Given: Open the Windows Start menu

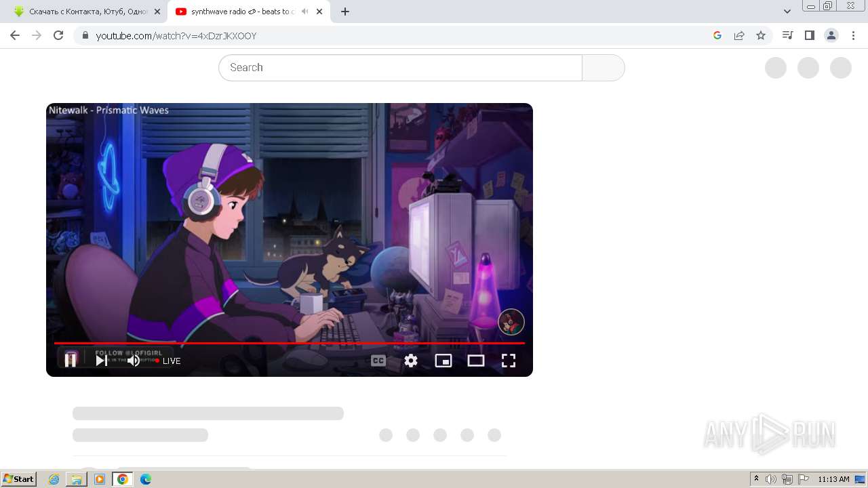Looking at the screenshot, I should (x=18, y=479).
